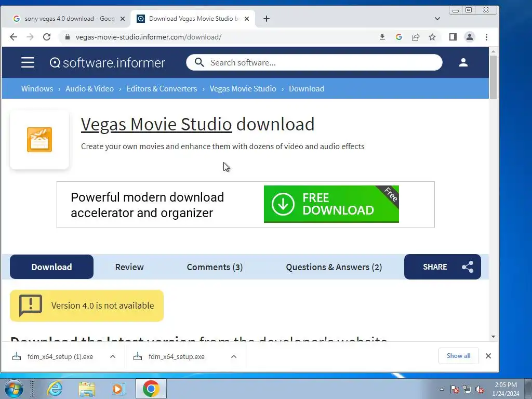Focus the Search software input field
Viewport: 532px width, 399px height.
coord(314,62)
